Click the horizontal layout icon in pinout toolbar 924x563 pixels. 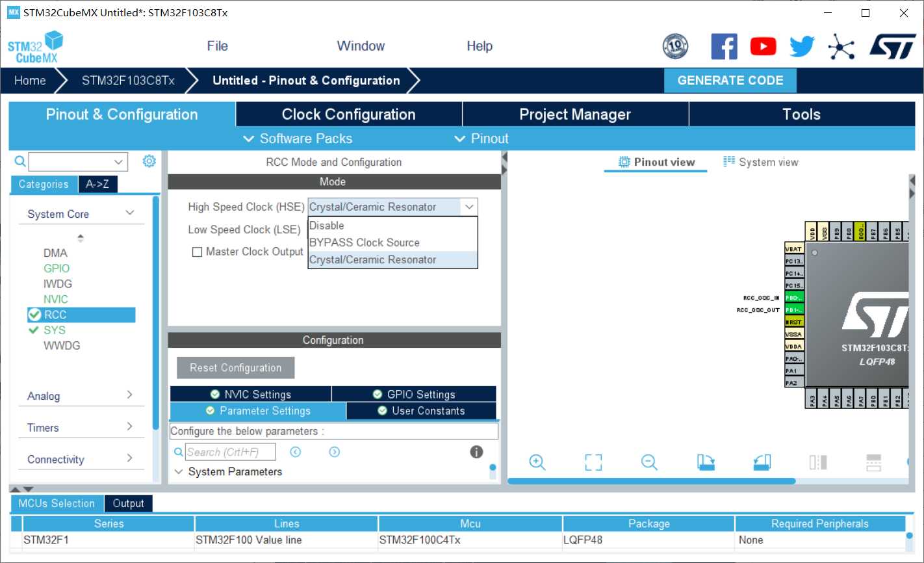pos(874,462)
